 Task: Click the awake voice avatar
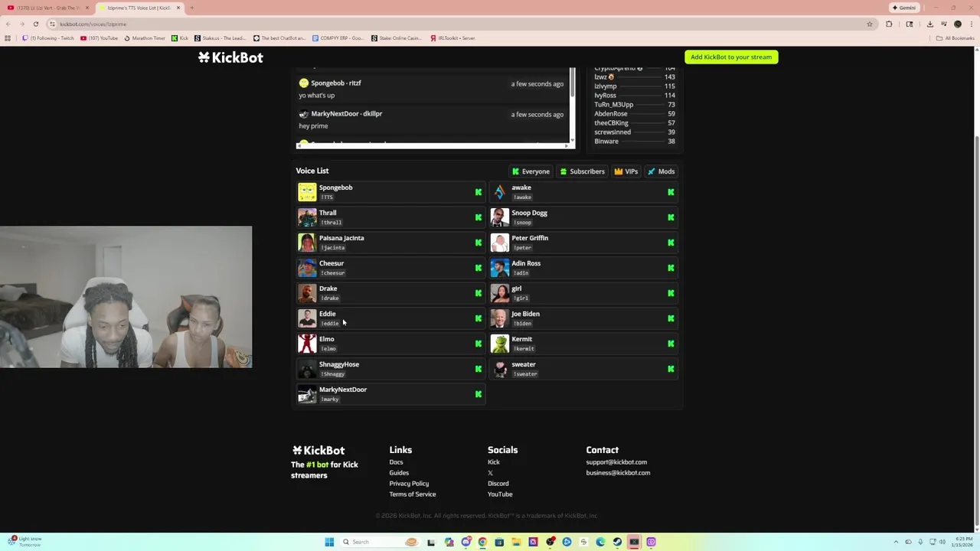pyautogui.click(x=500, y=192)
